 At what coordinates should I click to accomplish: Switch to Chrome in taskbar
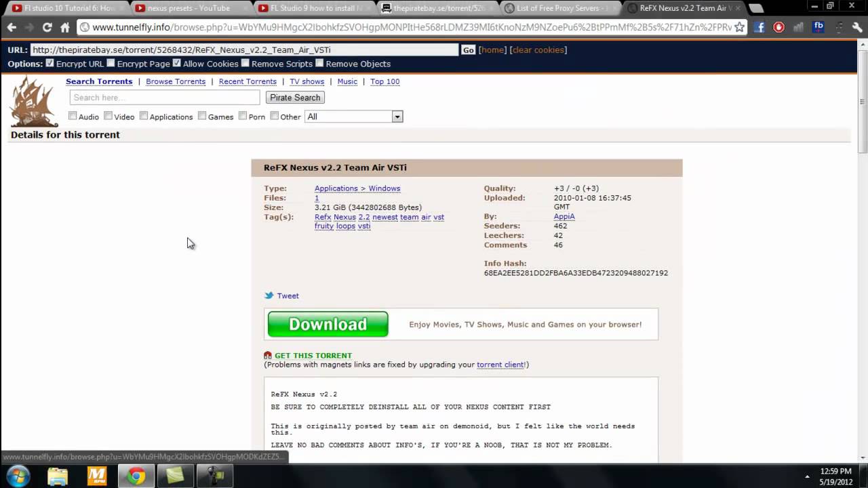pyautogui.click(x=136, y=476)
